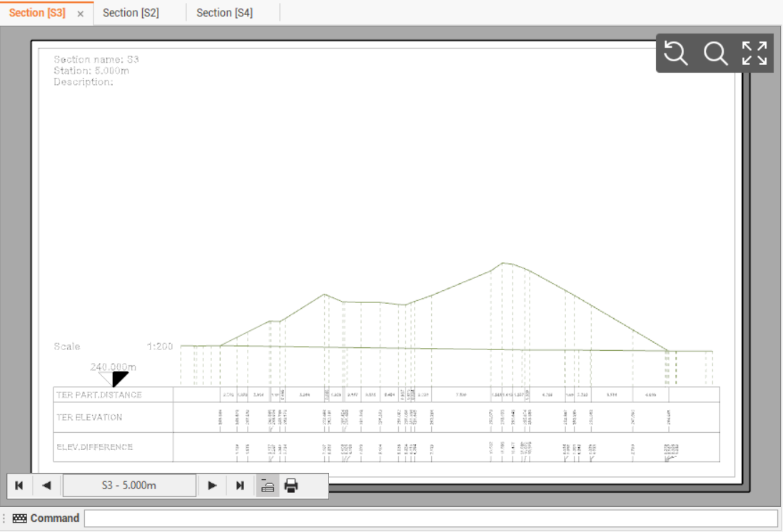Open the Section [S4] tab
Image resolution: width=783 pixels, height=532 pixels.
click(224, 13)
